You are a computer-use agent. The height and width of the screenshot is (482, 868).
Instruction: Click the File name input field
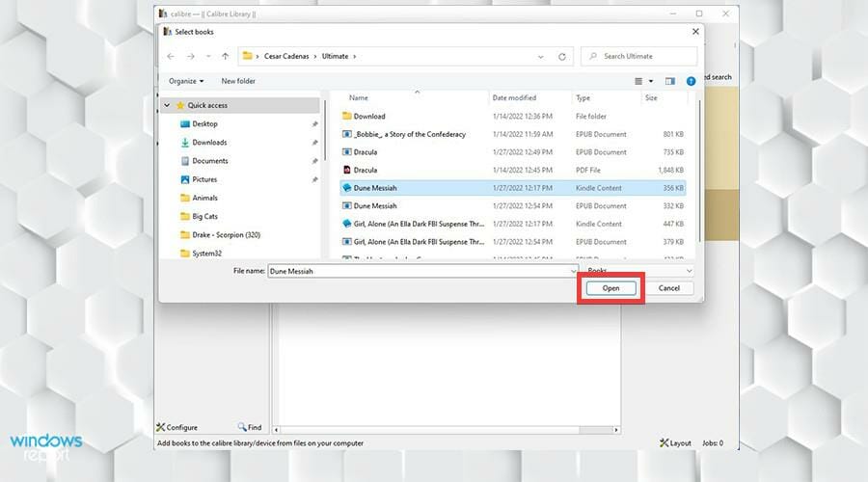click(418, 271)
